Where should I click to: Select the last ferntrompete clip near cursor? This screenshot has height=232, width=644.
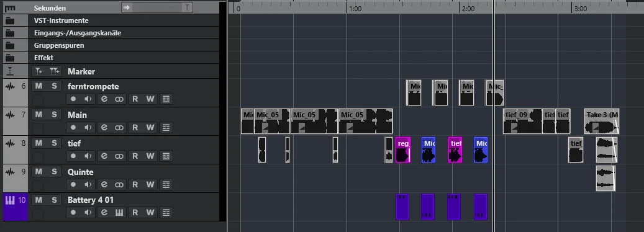(x=495, y=92)
